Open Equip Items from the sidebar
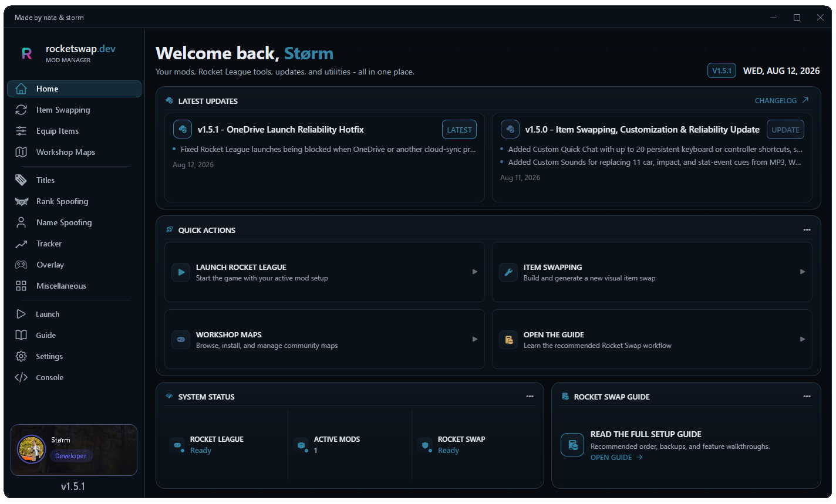 (x=74, y=131)
